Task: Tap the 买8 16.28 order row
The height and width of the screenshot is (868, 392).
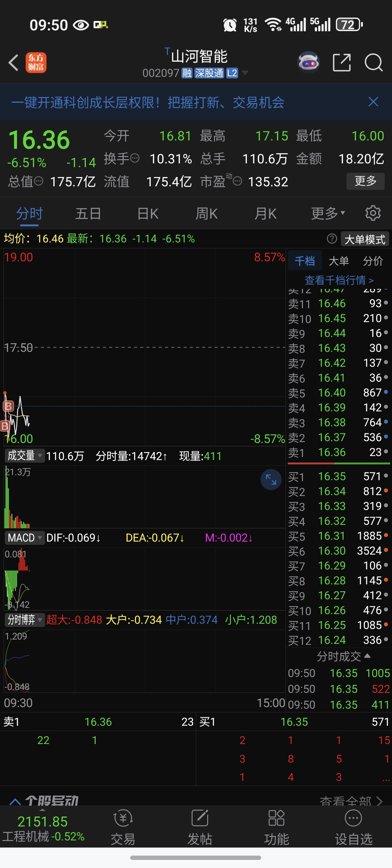Action: 338,581
